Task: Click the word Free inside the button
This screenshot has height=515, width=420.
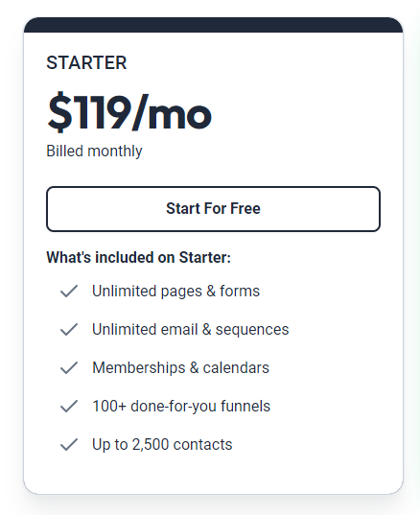Action: tap(245, 208)
